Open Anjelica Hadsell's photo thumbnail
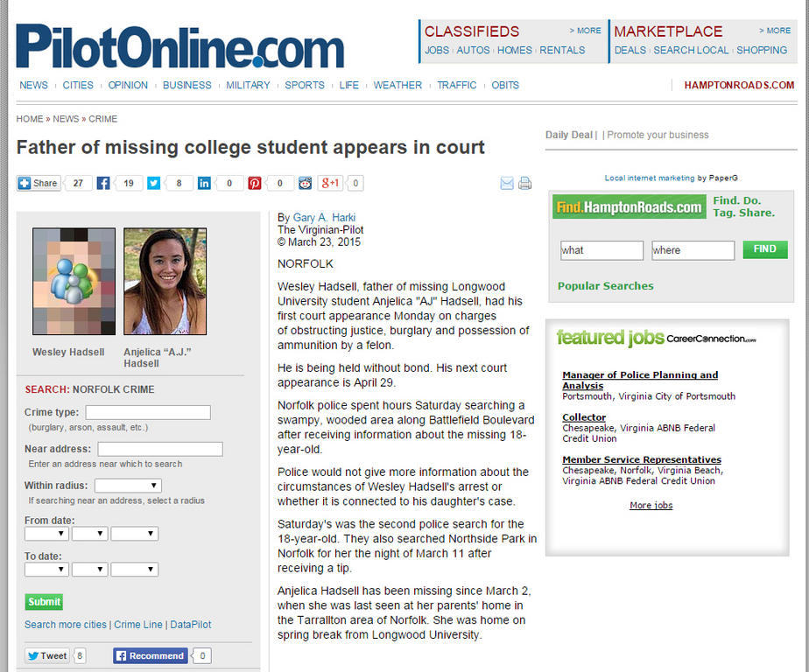The image size is (809, 672). pyautogui.click(x=165, y=282)
